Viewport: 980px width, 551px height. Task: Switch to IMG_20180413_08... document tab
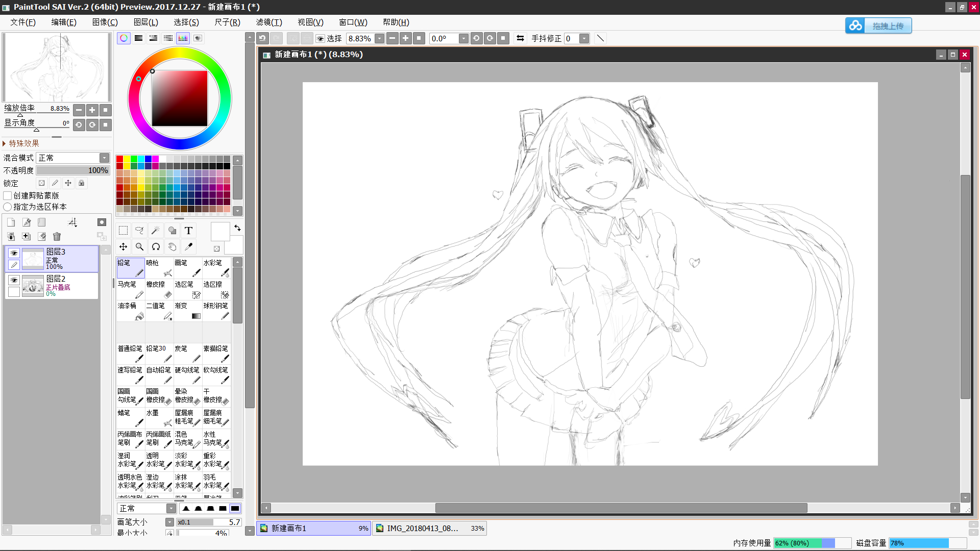click(x=429, y=529)
